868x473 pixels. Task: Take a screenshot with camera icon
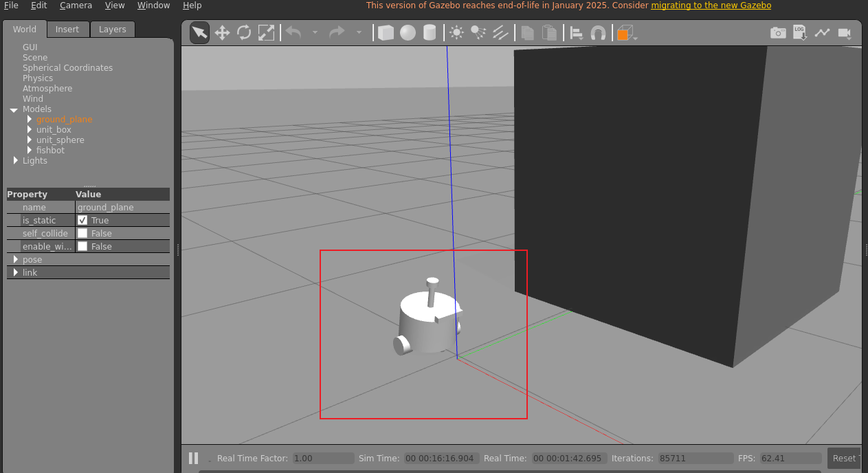click(778, 32)
